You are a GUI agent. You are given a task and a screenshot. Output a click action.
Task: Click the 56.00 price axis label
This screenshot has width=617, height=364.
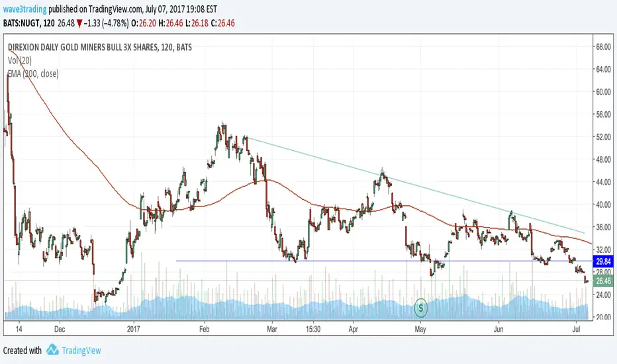click(x=603, y=114)
